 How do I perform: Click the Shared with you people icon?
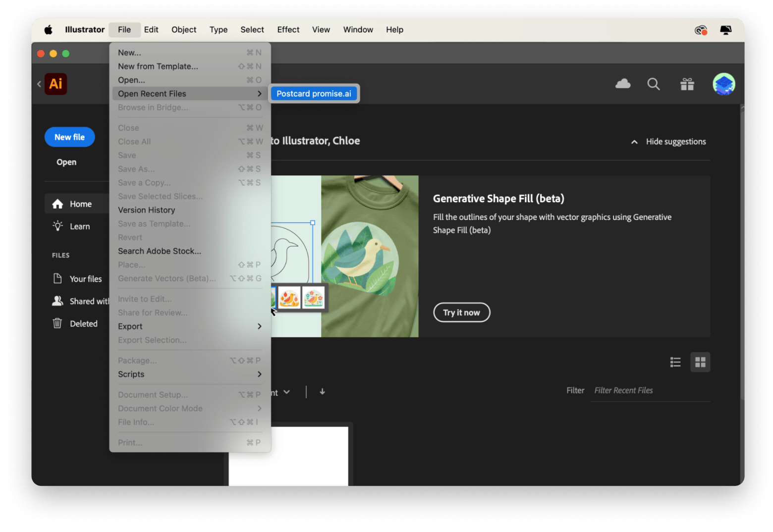pyautogui.click(x=57, y=301)
